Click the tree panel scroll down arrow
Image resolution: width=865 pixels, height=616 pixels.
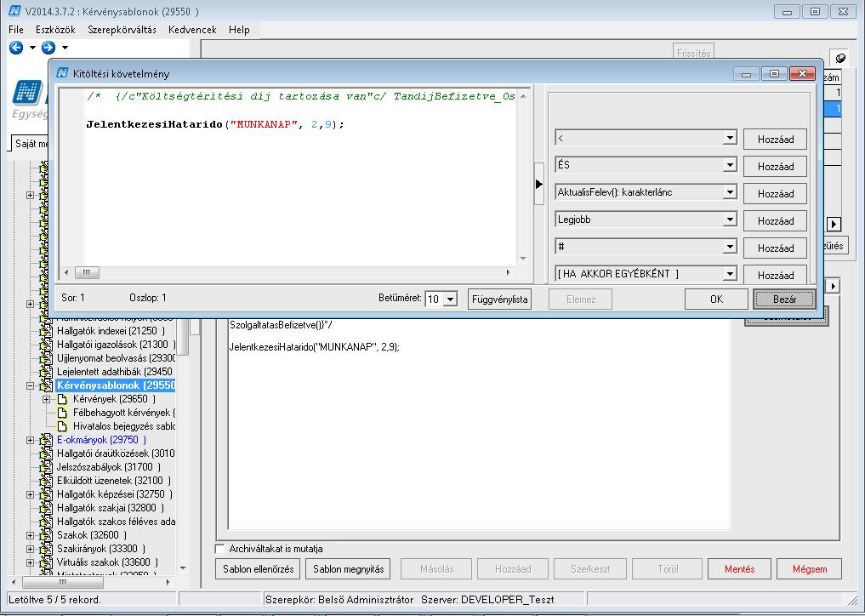click(183, 568)
